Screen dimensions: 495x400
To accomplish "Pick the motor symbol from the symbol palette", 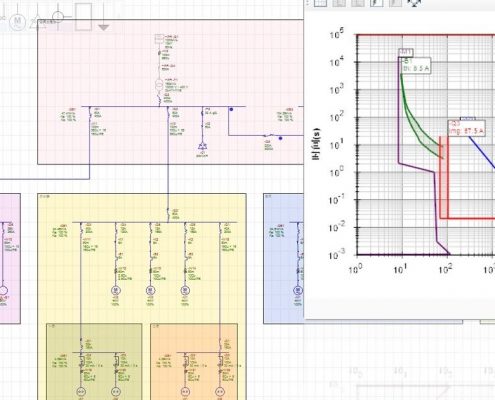I will (17, 21).
